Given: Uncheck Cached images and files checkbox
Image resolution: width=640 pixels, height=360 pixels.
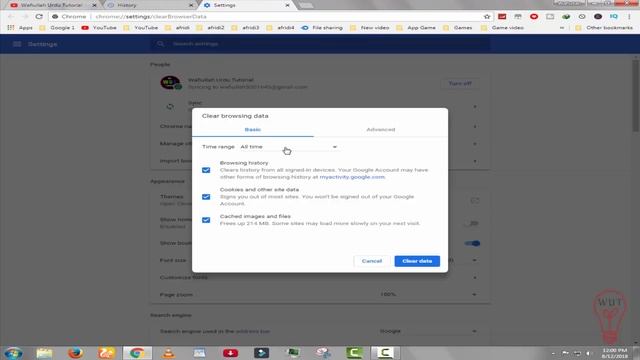Looking at the screenshot, I should coord(206,220).
